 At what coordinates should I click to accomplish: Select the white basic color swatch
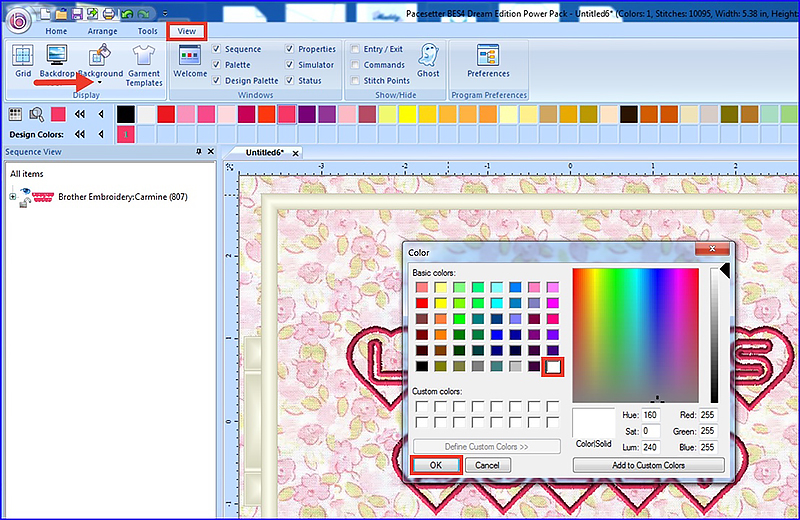tap(552, 367)
